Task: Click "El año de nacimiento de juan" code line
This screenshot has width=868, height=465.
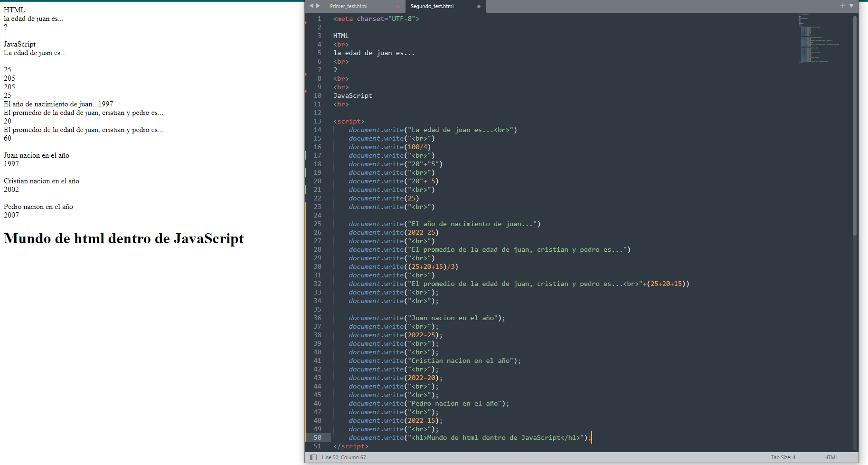Action: pos(444,224)
